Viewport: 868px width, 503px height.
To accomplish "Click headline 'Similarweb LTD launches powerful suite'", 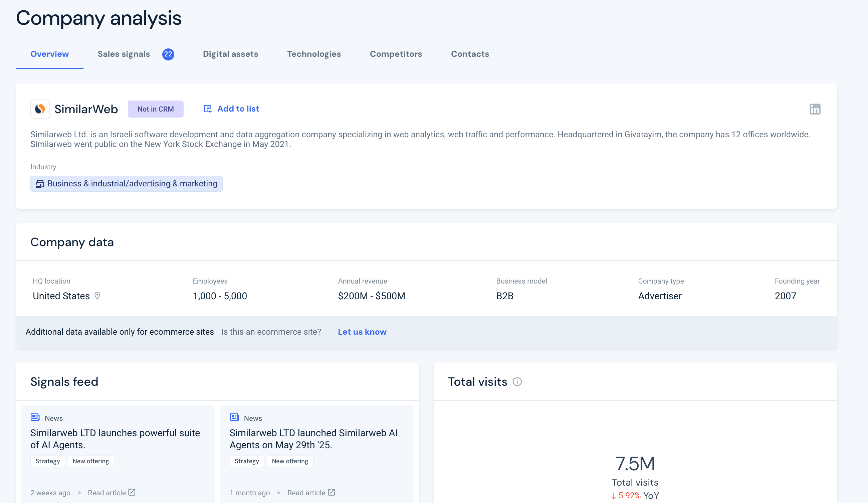I will tap(115, 439).
